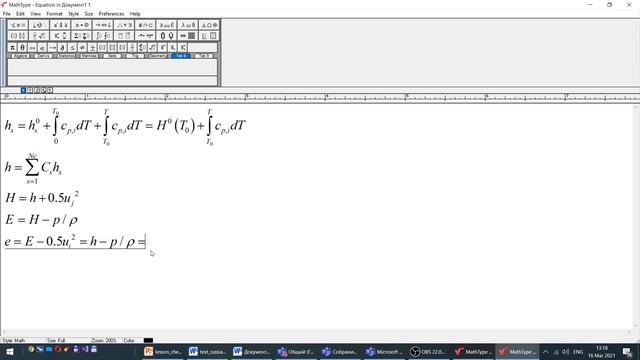The height and width of the screenshot is (360, 640).
Task: Open Windows Start menu
Action: coord(9,351)
